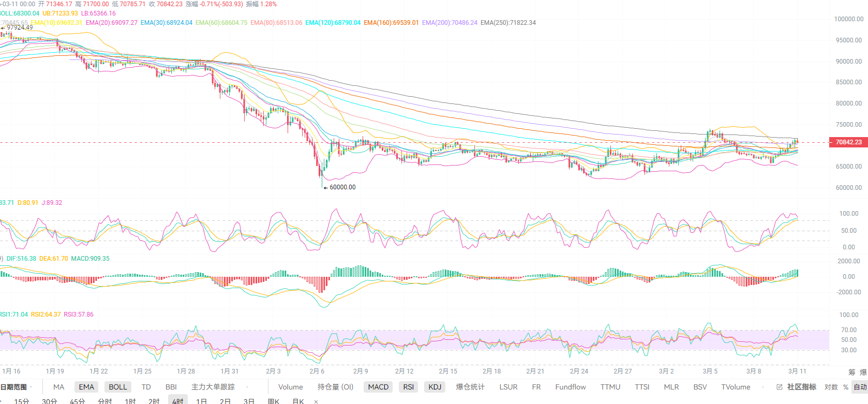Image resolution: width=868 pixels, height=404 pixels.
Task: Select the 15分 timeframe
Action: coord(22,401)
